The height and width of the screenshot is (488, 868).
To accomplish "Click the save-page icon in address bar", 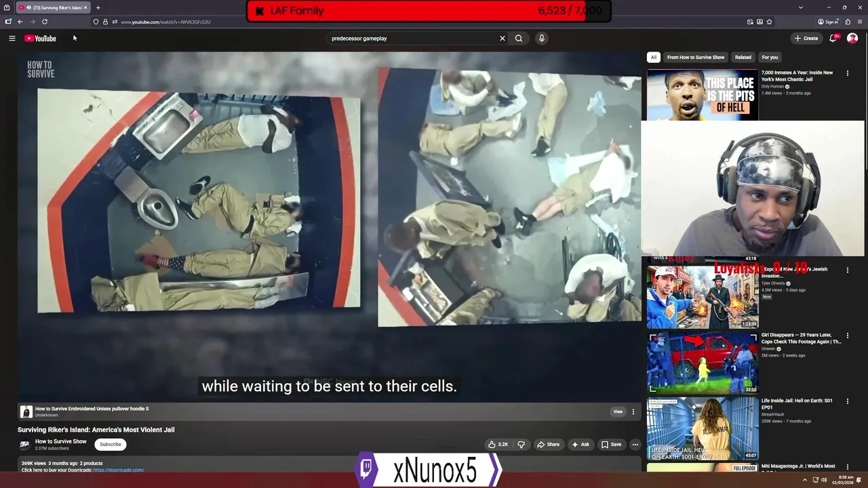I will (x=759, y=22).
